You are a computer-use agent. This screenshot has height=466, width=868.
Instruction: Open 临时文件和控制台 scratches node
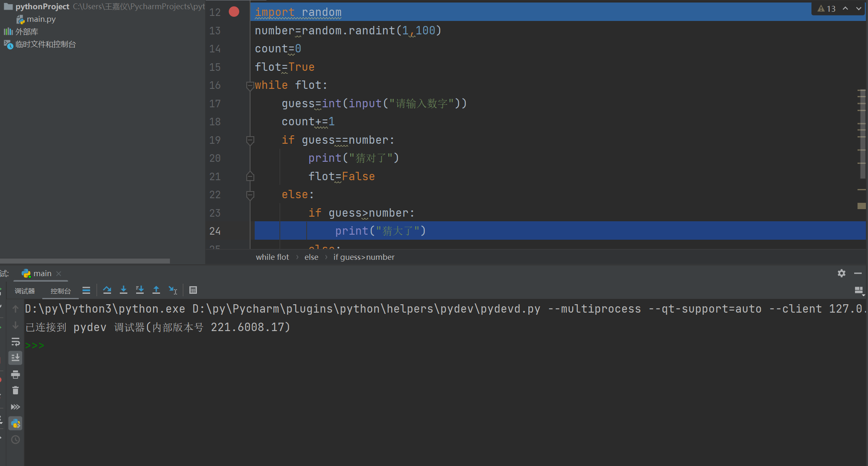45,44
